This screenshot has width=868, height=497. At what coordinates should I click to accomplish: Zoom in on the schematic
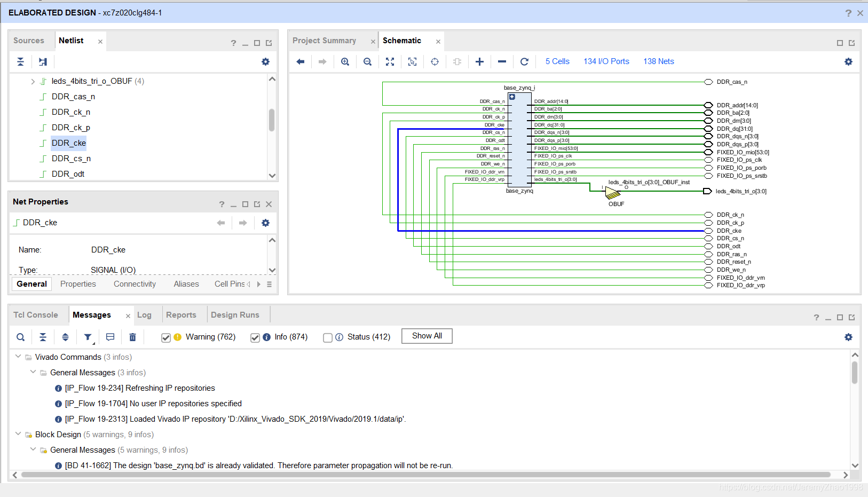pos(345,62)
